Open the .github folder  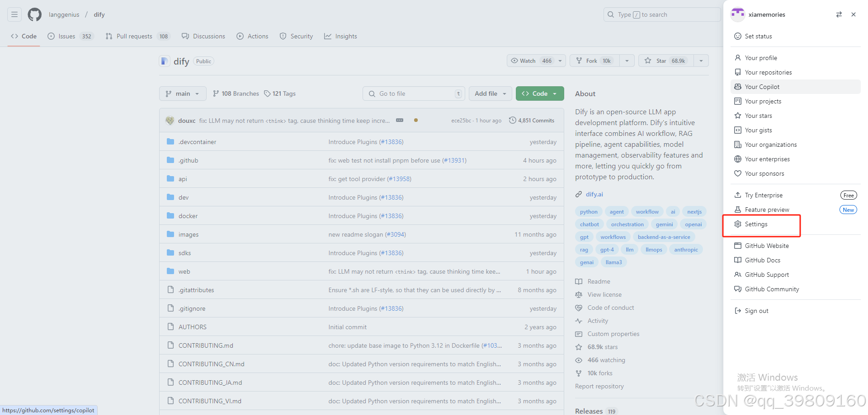point(188,160)
